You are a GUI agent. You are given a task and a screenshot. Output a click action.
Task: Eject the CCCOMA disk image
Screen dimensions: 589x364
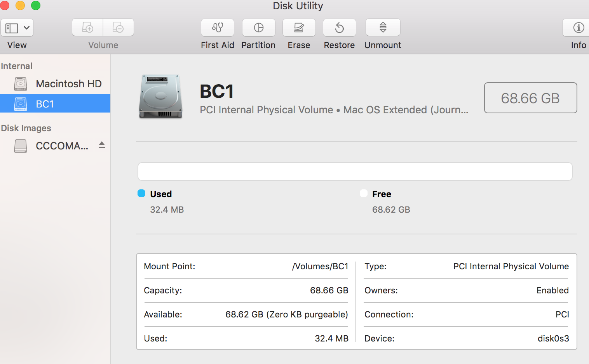[x=102, y=145]
